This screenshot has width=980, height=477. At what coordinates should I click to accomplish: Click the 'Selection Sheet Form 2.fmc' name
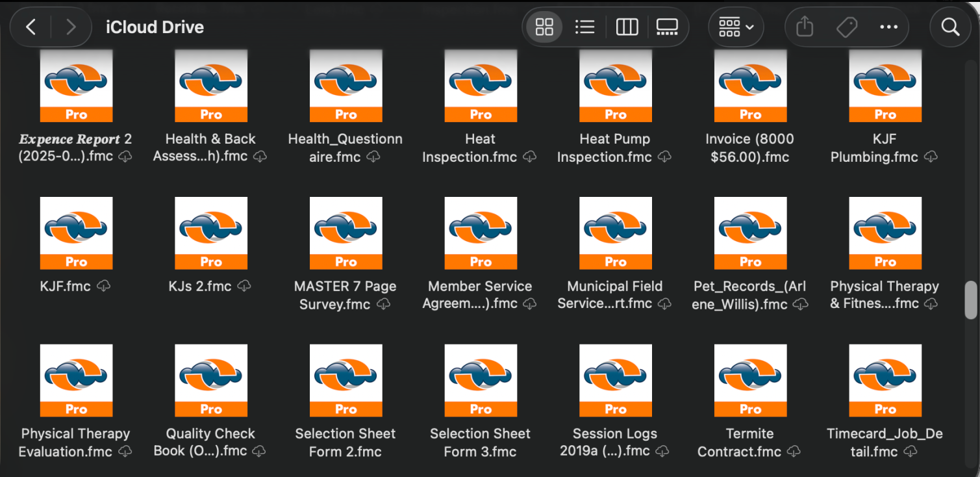coord(346,442)
